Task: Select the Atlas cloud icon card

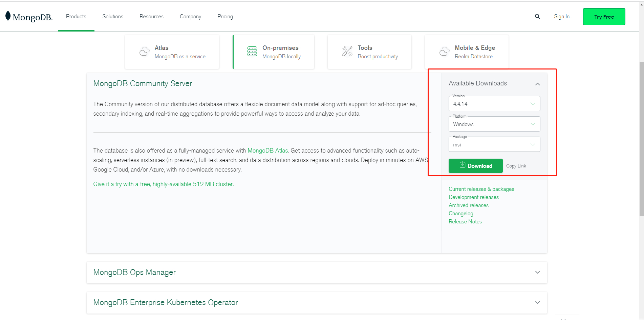Action: 172,52
